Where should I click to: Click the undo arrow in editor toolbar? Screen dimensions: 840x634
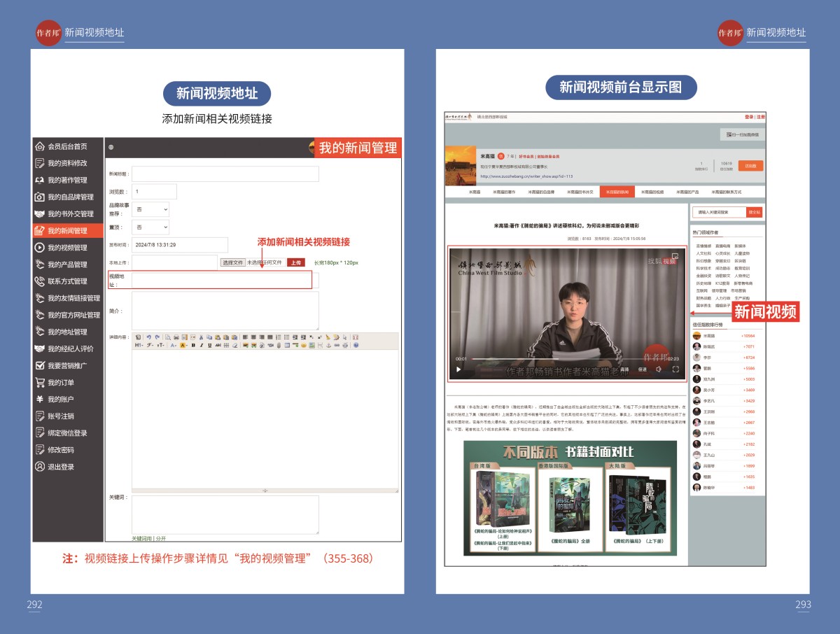point(148,337)
